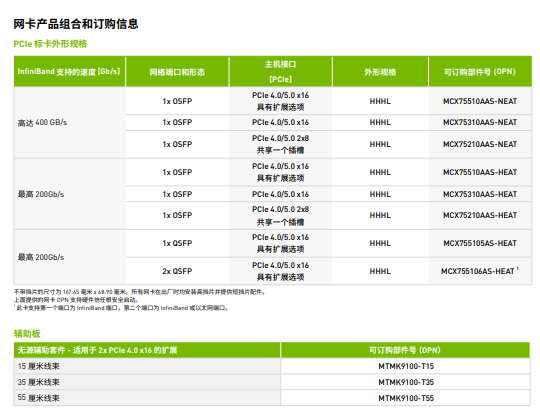The image size is (540, 413).
Task: Click the 辅助板 section heading
Action: [x=27, y=333]
